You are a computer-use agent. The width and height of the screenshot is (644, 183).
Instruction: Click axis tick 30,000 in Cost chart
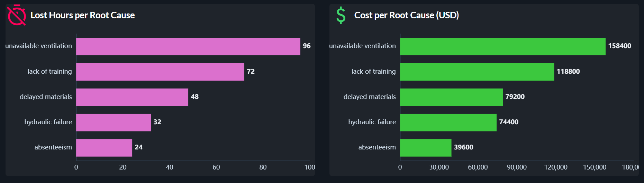coord(439,167)
